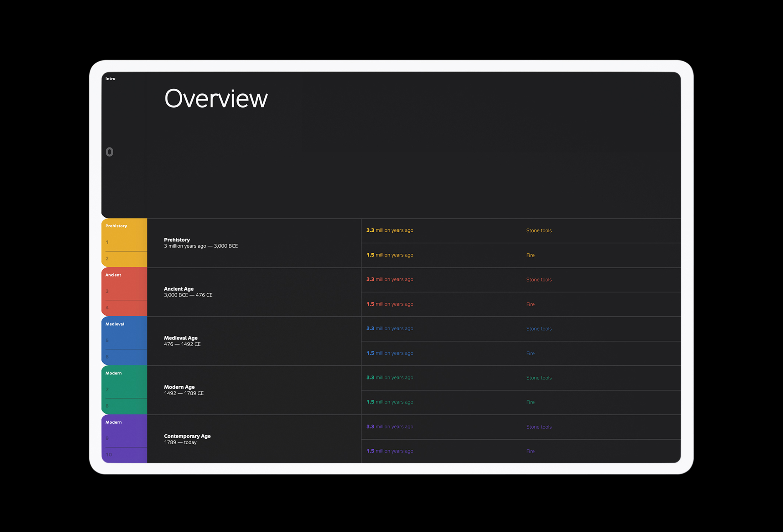Jump to chapter 0 in sidebar
This screenshot has width=783, height=532.
click(110, 152)
